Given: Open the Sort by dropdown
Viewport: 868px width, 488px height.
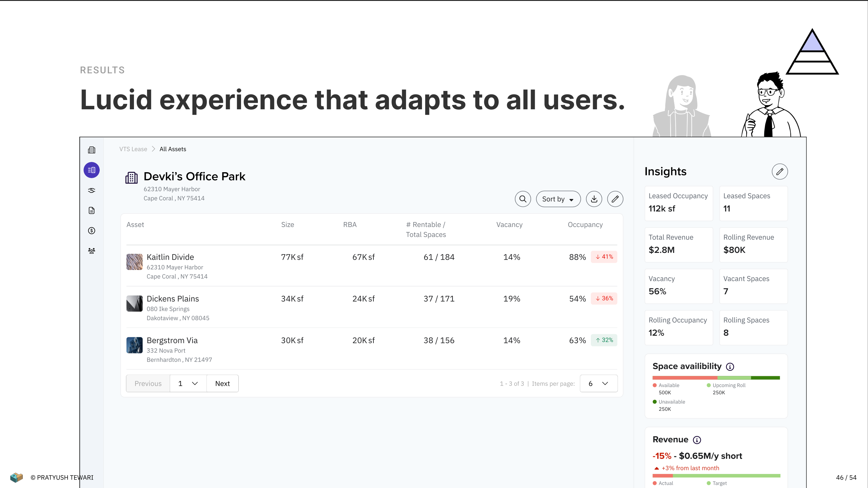Looking at the screenshot, I should [558, 199].
